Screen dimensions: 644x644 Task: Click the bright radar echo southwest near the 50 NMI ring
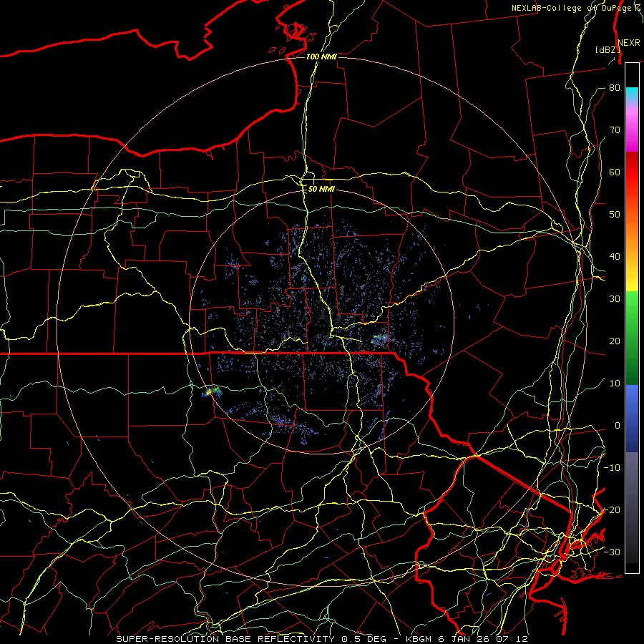[x=211, y=391]
